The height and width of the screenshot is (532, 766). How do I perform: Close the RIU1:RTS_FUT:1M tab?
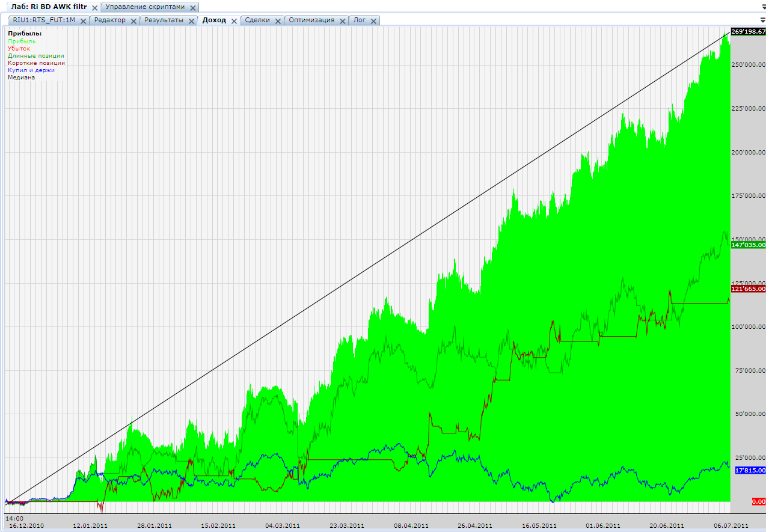(x=84, y=21)
